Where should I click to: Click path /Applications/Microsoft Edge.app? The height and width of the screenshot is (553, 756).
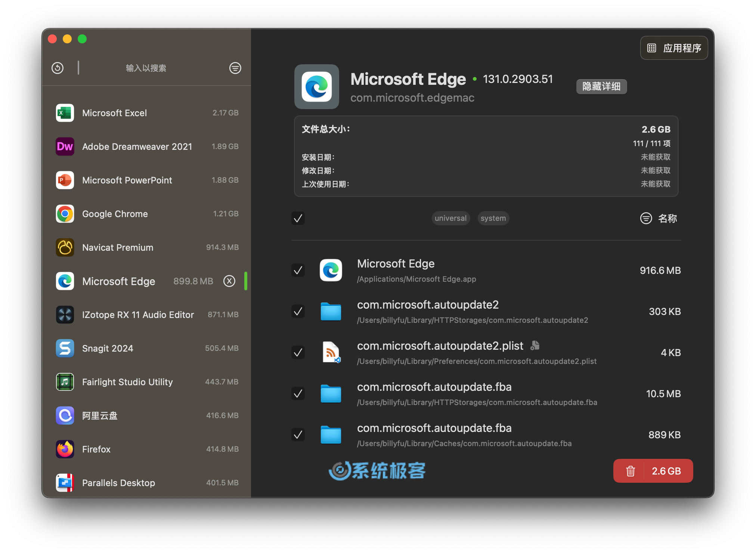click(416, 279)
